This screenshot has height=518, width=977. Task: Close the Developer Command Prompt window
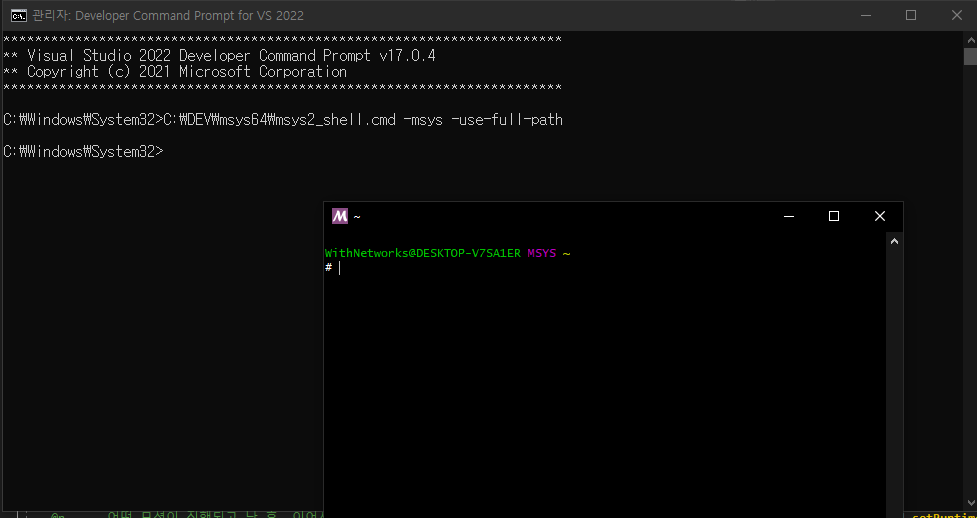tap(956, 16)
